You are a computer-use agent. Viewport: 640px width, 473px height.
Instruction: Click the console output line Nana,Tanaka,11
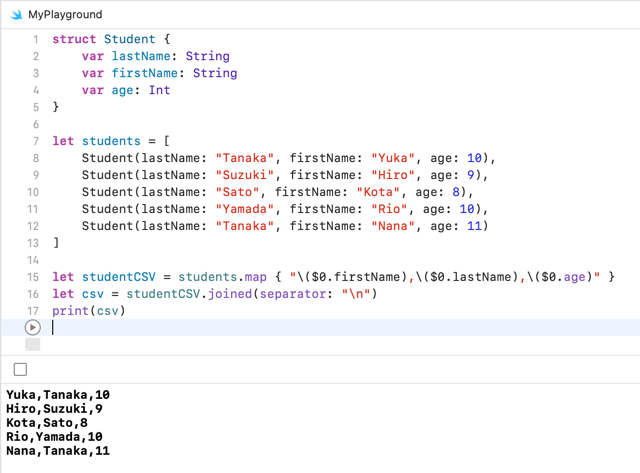(58, 451)
